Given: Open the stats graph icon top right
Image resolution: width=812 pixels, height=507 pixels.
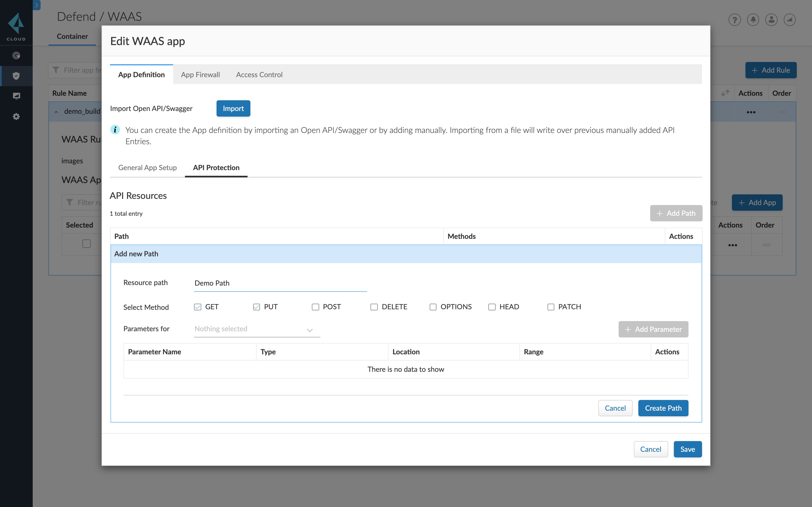Looking at the screenshot, I should coord(790,20).
